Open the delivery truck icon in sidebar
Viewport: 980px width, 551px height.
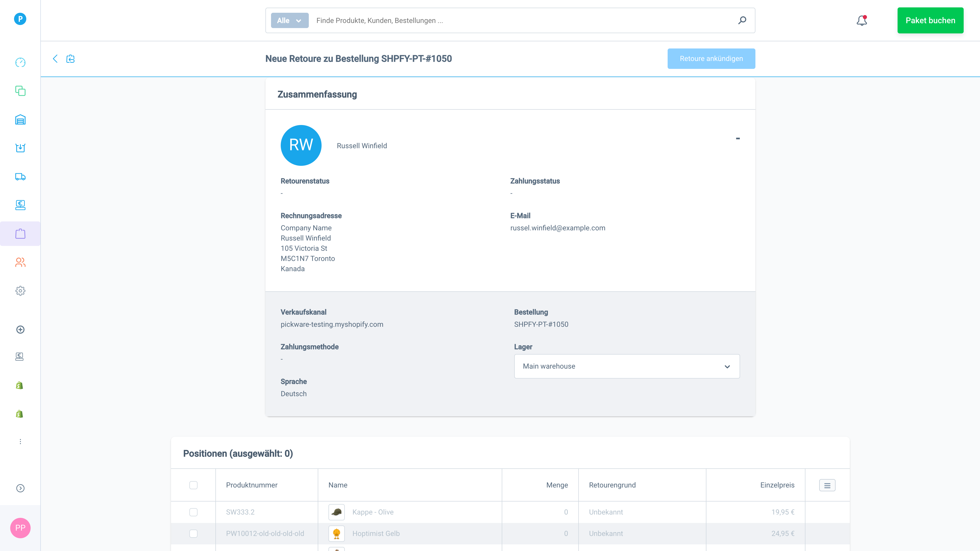click(20, 177)
